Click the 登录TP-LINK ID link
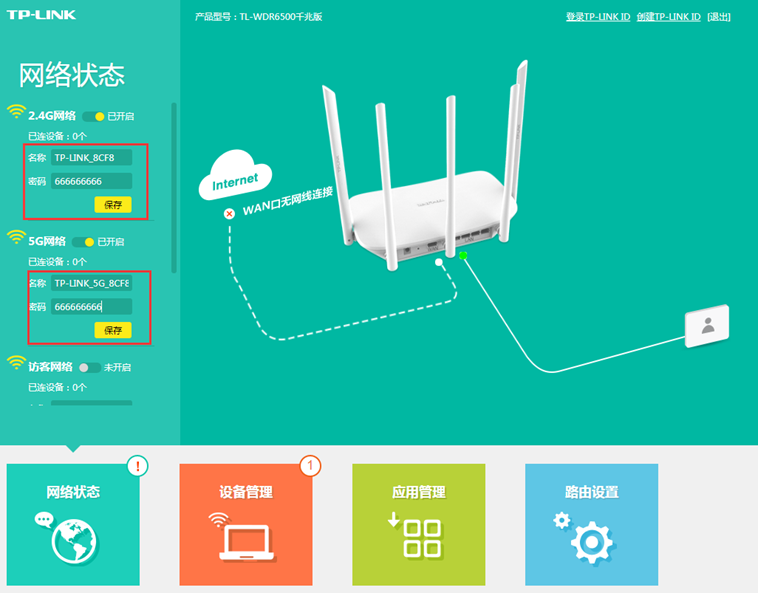Screen dimensions: 758x593 pos(598,17)
